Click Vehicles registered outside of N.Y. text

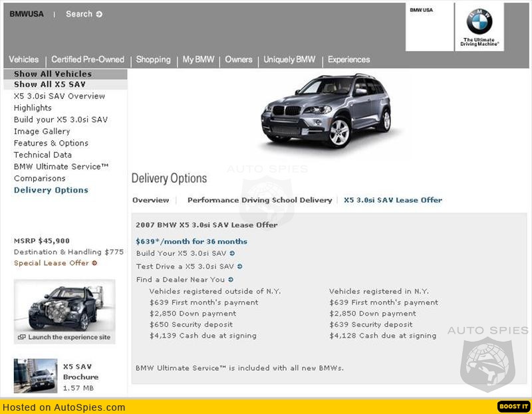[x=215, y=291]
